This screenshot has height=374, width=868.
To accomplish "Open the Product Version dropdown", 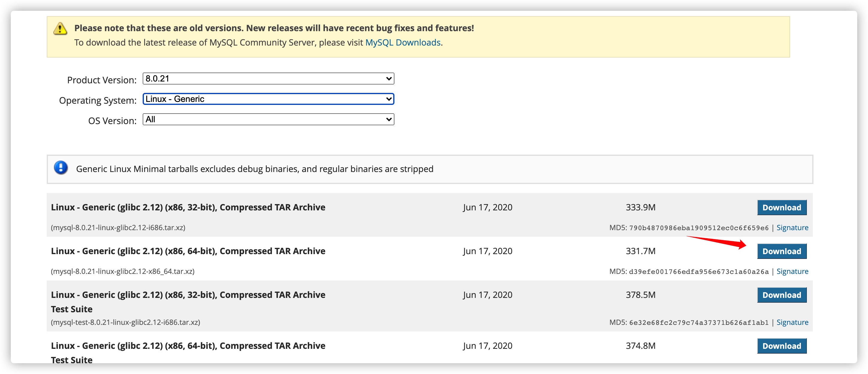I will (x=268, y=79).
